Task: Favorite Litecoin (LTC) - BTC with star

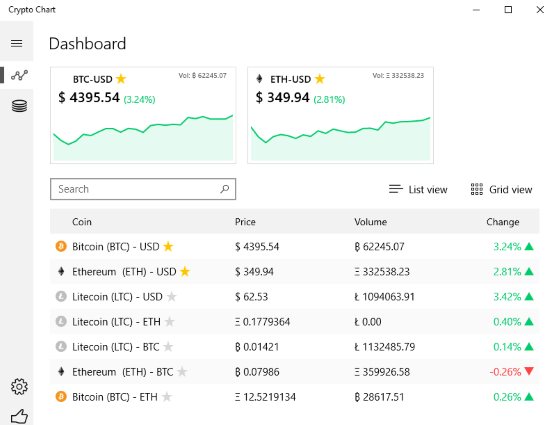Action: 168,347
